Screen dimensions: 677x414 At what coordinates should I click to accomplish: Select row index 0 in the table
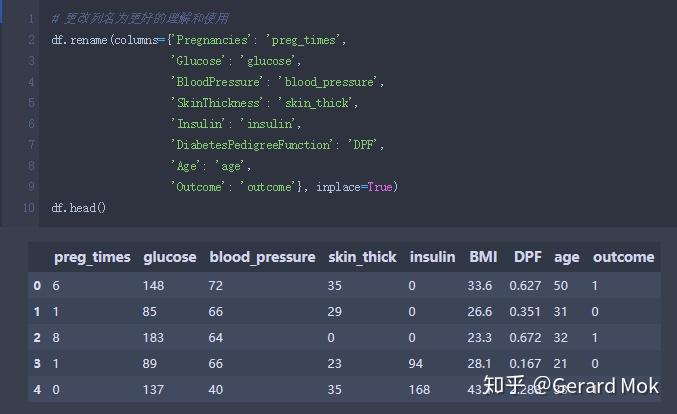pos(37,286)
